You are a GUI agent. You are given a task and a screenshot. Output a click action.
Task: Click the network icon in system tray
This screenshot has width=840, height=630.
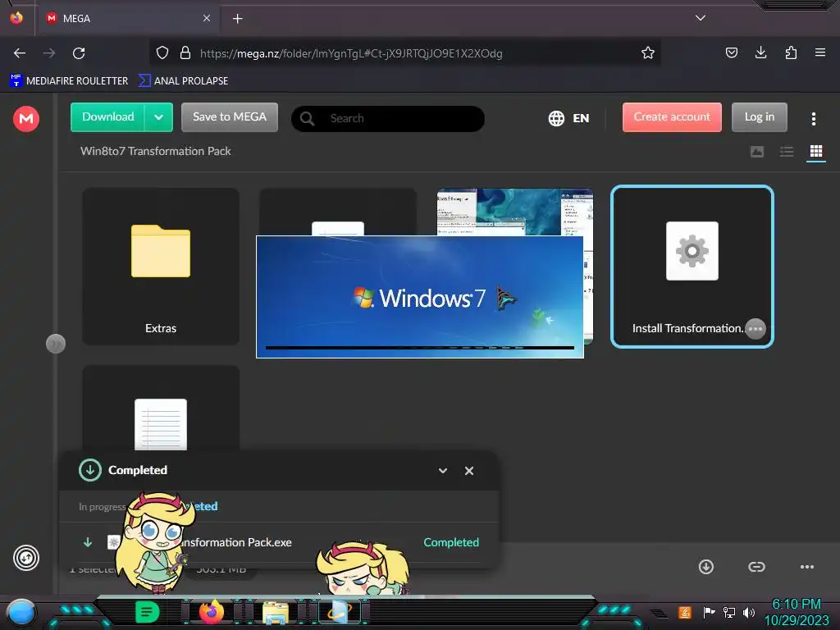(729, 612)
